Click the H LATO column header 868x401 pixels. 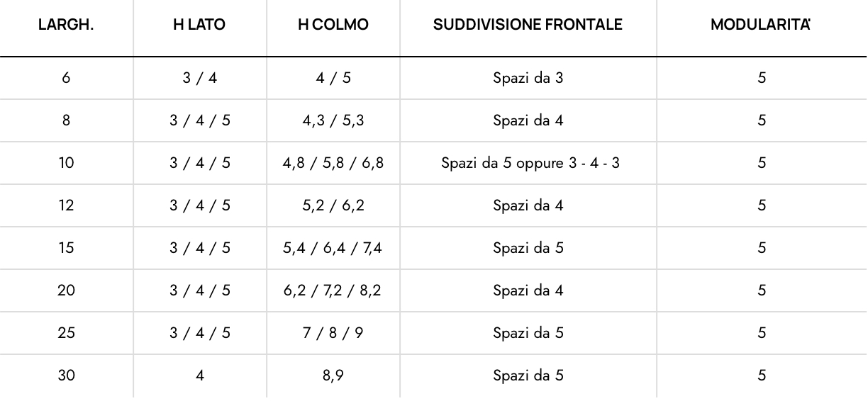(x=199, y=26)
